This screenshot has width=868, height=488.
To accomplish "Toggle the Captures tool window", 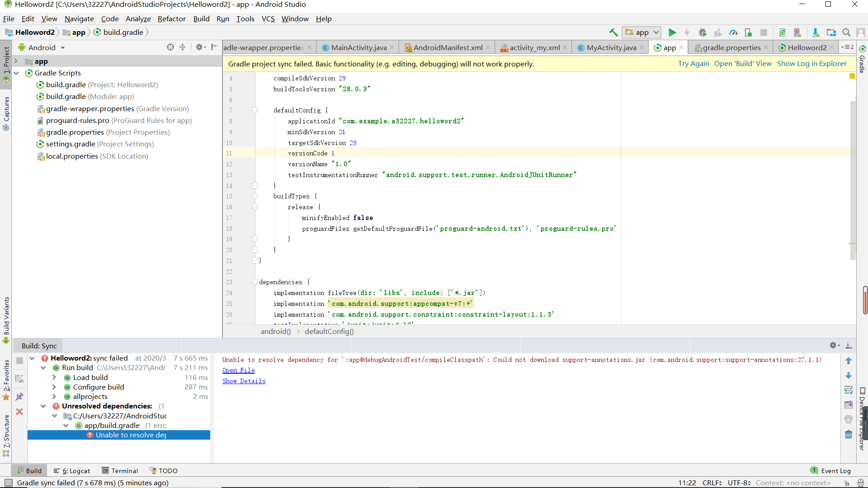I will [6, 113].
